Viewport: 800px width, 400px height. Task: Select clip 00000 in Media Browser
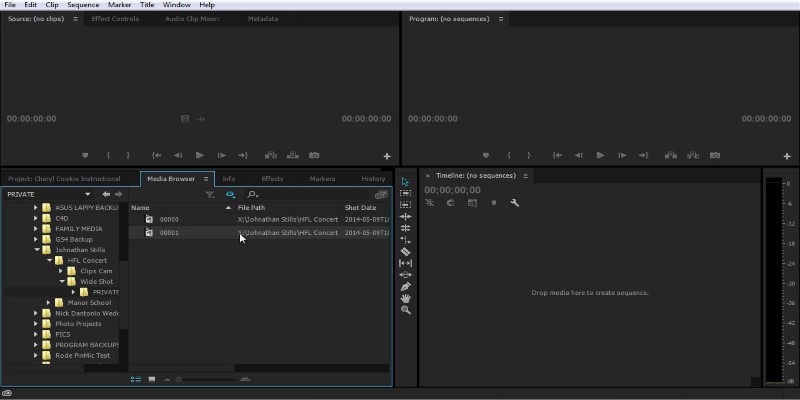(x=259, y=219)
